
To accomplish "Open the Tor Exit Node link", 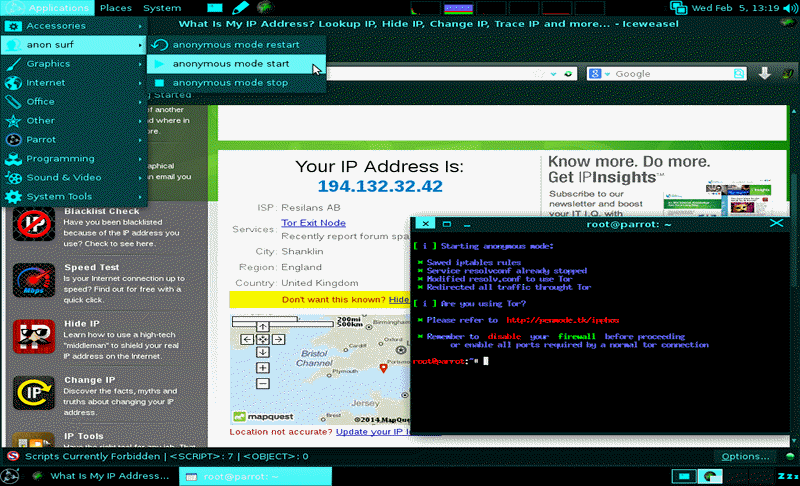I will pos(313,223).
